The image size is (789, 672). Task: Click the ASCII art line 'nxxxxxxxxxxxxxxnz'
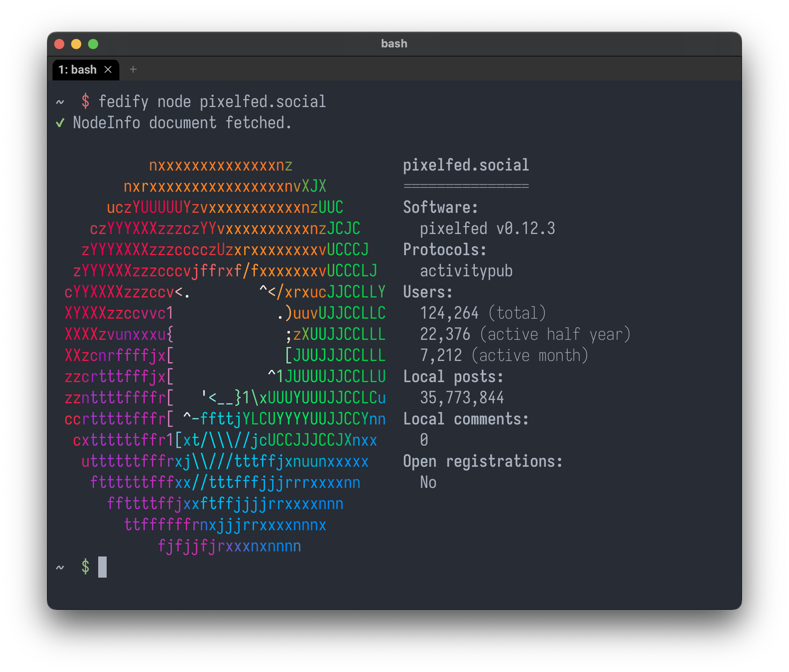pos(221,165)
